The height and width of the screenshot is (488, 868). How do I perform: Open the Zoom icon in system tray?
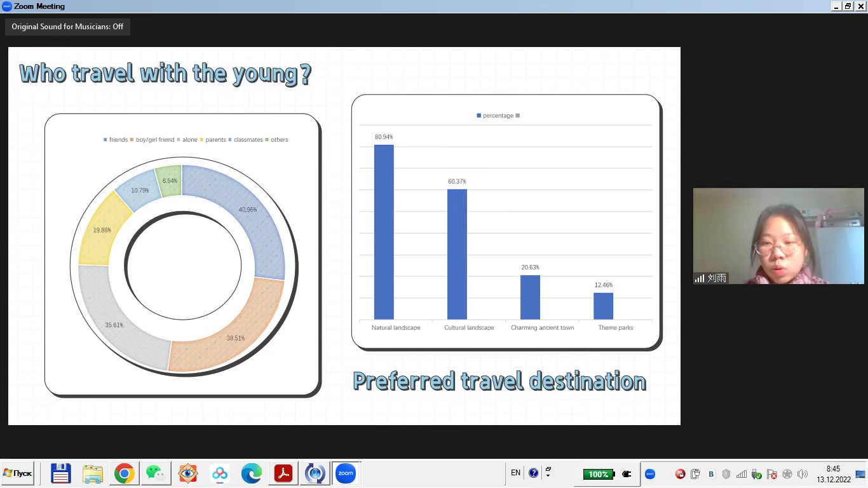pos(650,474)
